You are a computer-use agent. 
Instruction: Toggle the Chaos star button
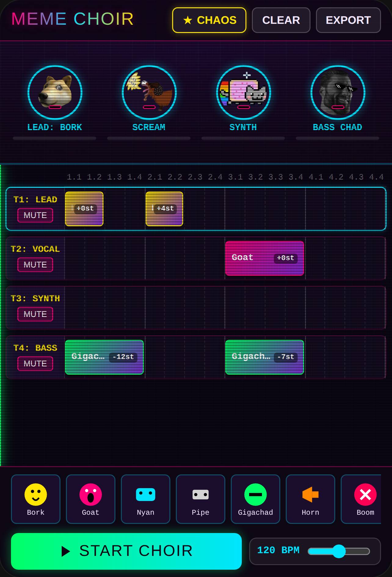[x=209, y=20]
